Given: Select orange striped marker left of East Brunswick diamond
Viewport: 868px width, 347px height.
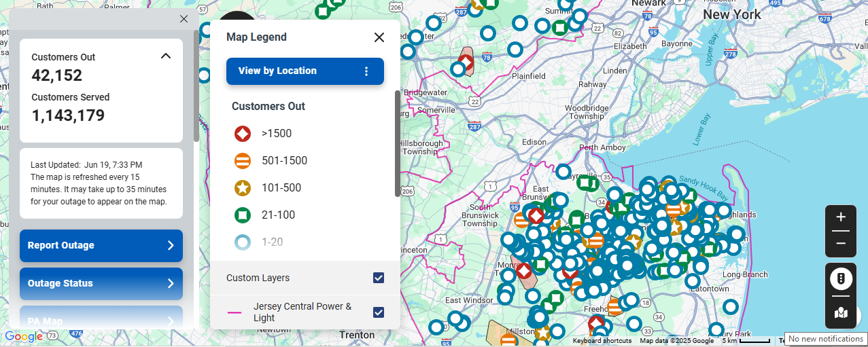Looking at the screenshot, I should [x=521, y=221].
